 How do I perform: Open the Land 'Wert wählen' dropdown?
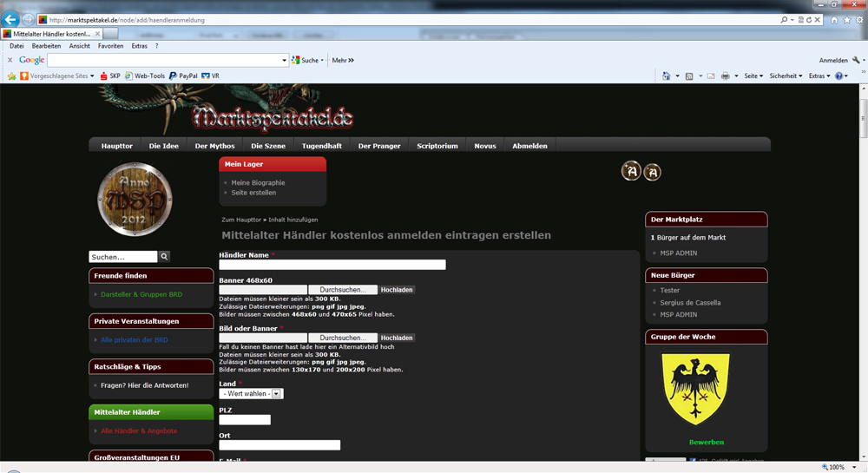pyautogui.click(x=251, y=393)
